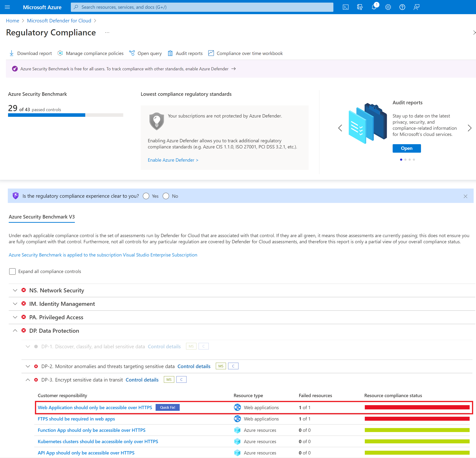Select Yes for regulatory compliance experience

(146, 196)
